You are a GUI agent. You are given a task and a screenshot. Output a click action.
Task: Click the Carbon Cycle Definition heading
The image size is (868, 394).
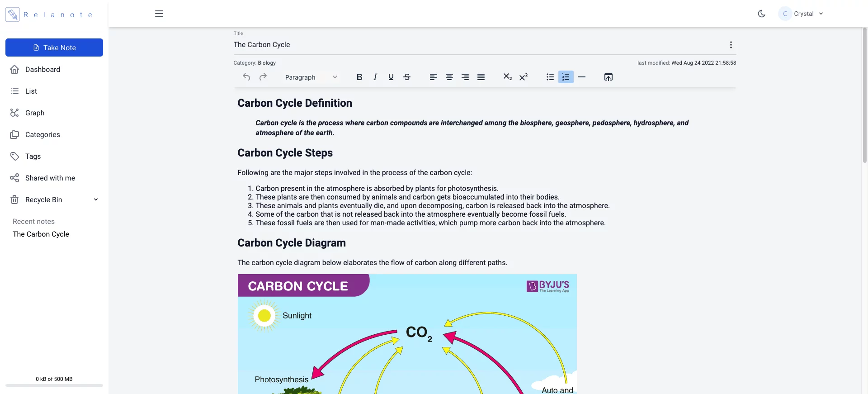click(295, 103)
